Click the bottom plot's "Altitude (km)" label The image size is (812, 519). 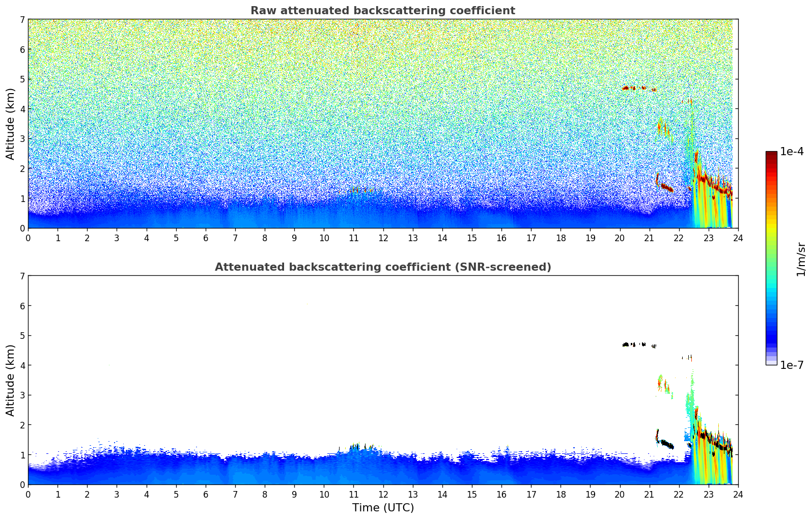click(x=11, y=380)
